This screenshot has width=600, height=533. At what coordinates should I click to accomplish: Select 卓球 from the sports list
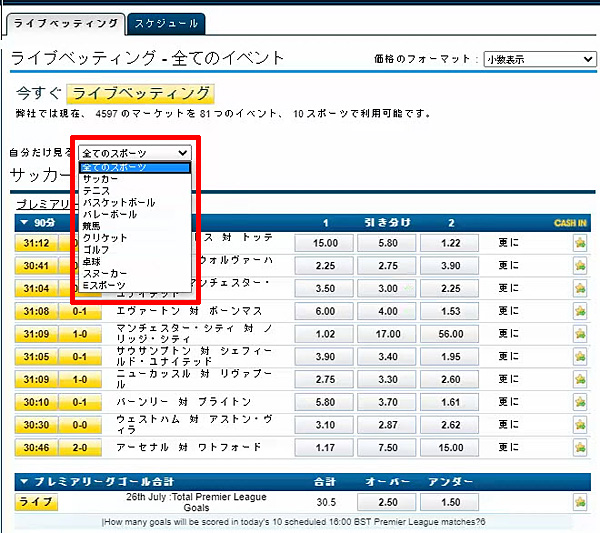[x=135, y=262]
